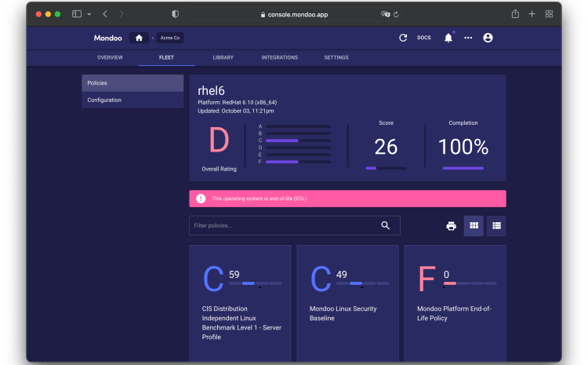Go forward in browser history
588x365 pixels.
(121, 14)
